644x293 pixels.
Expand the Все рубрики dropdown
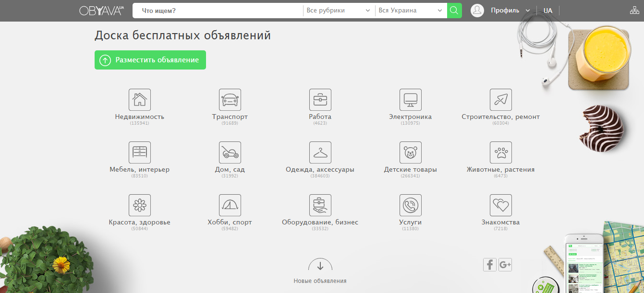coord(338,11)
